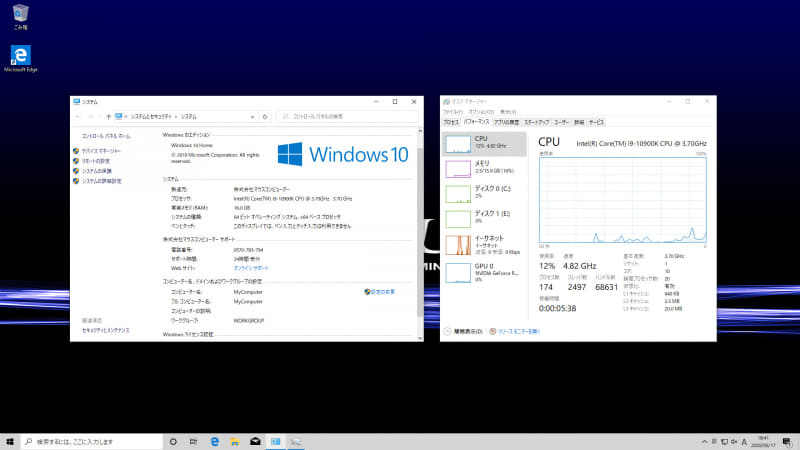The width and height of the screenshot is (800, 450).
Task: Click System window vertical scrollbar
Action: click(x=420, y=232)
